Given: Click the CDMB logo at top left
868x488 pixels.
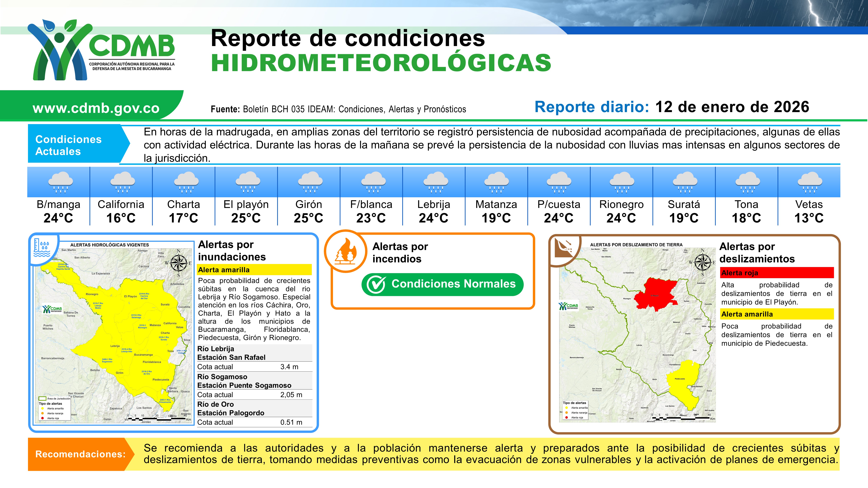Looking at the screenshot, I should tap(101, 50).
